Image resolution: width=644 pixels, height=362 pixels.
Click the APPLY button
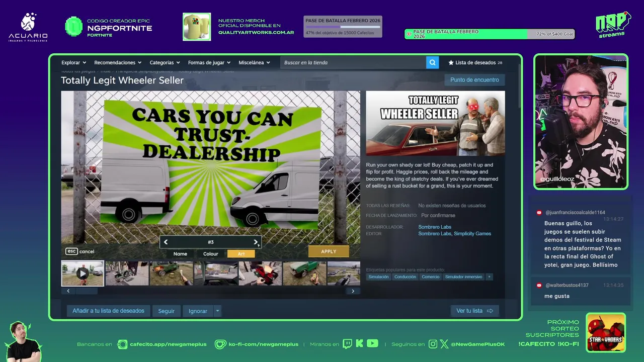click(x=329, y=251)
